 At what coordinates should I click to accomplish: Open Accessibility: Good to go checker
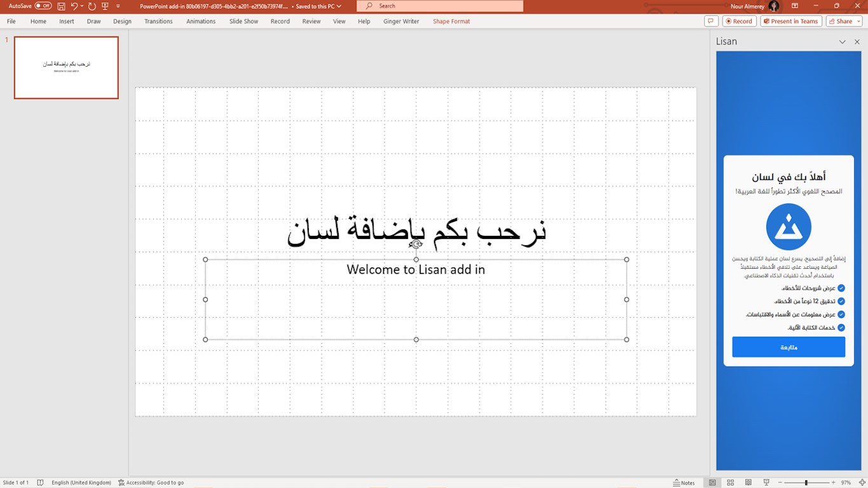[x=151, y=483]
